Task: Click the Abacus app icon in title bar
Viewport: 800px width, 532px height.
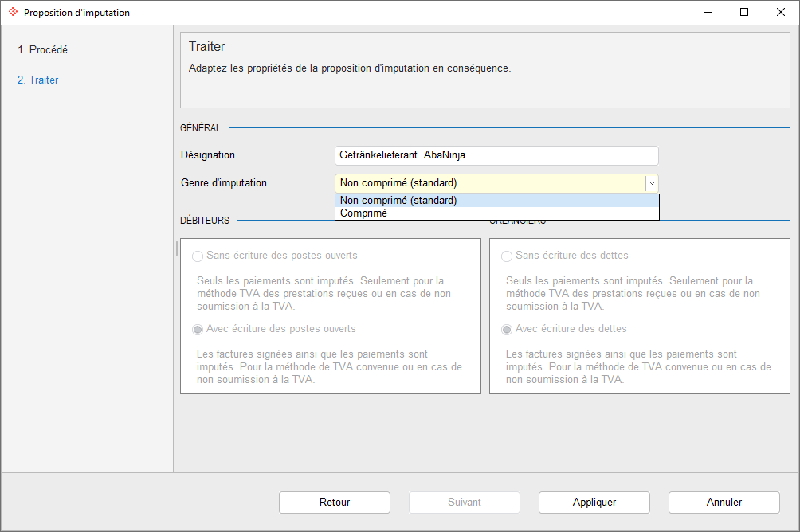Action: click(13, 12)
